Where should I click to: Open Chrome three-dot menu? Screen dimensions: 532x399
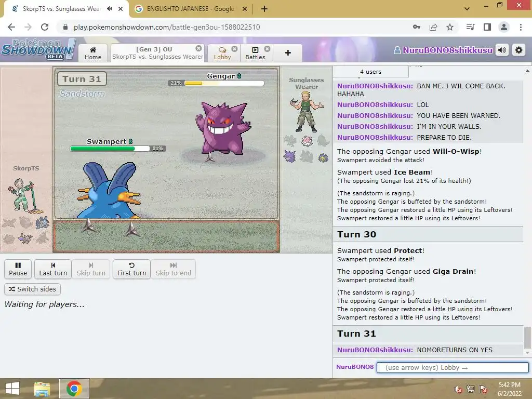point(521,27)
